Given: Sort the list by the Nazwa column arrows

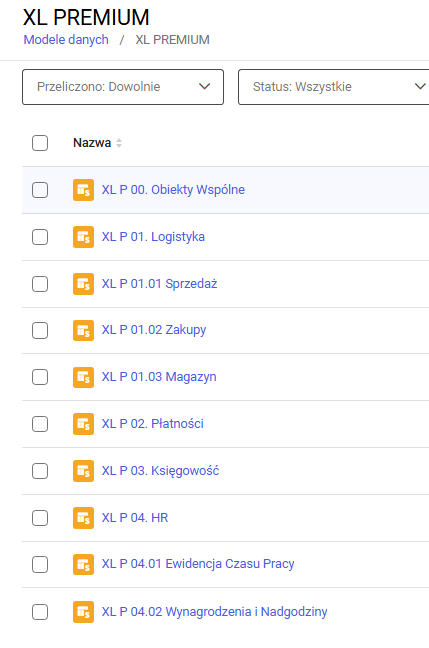Looking at the screenshot, I should coord(119,143).
